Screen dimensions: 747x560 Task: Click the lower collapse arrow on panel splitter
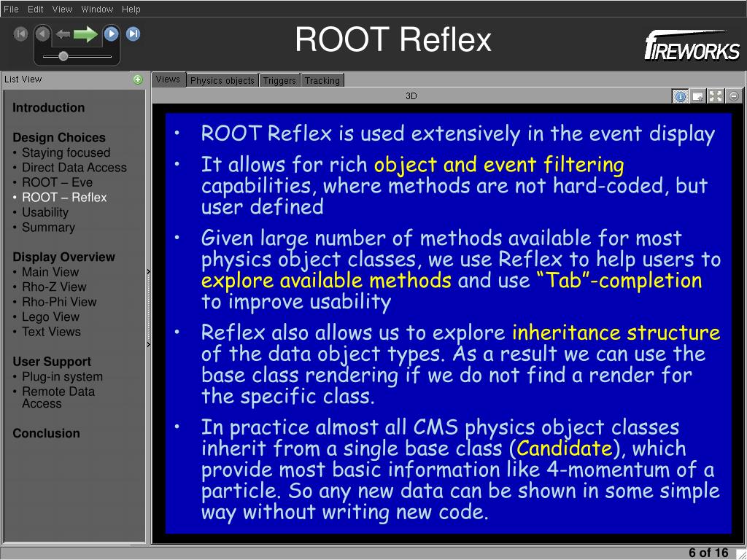[x=149, y=344]
